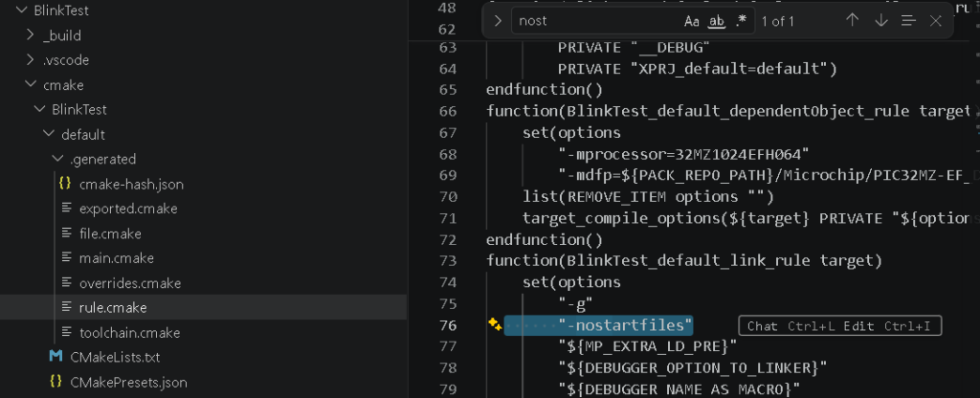Click "-mprocessor=32MZ1024EFH064" on line 68
The height and width of the screenshot is (398, 980).
tap(683, 154)
